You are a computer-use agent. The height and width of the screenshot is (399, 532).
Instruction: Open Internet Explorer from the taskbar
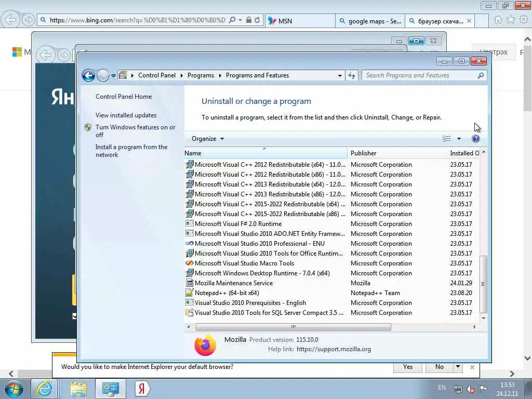click(x=45, y=389)
